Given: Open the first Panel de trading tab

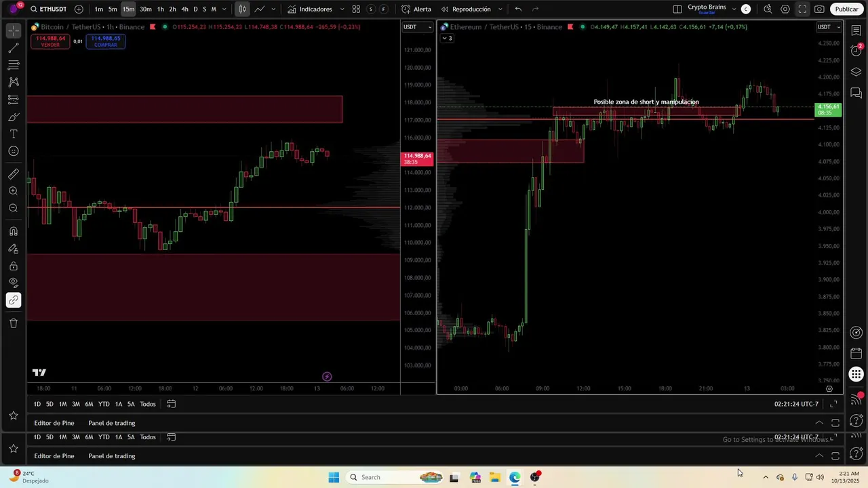Looking at the screenshot, I should coord(112,423).
